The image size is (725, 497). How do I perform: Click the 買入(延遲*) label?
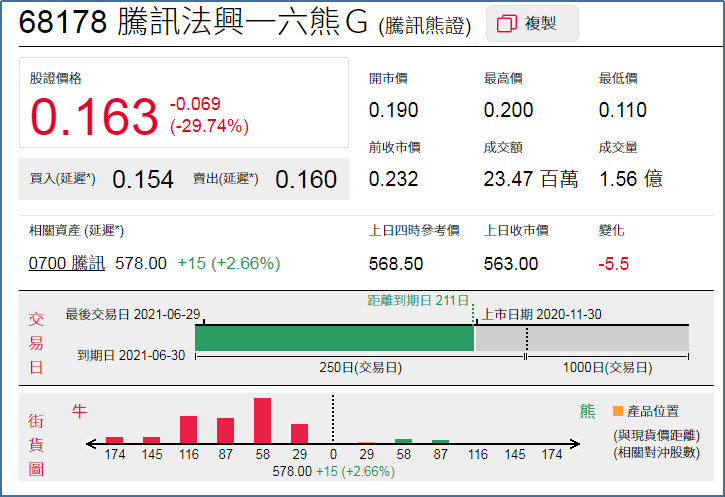click(62, 178)
